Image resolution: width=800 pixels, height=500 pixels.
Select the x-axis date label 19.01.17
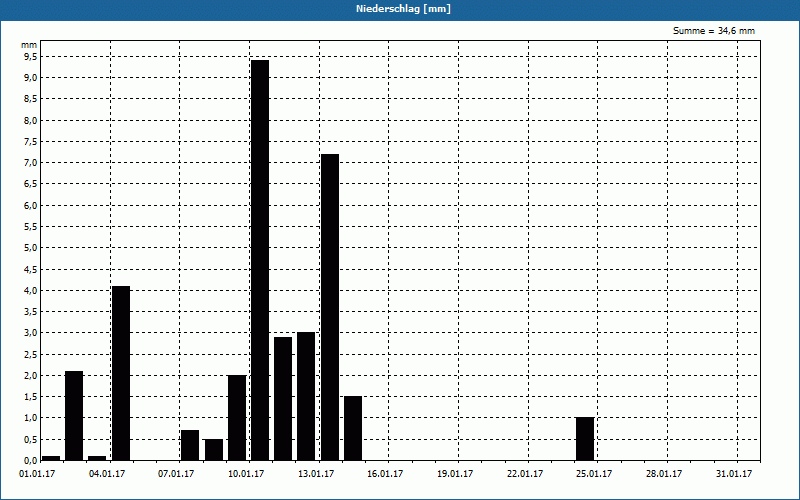455,474
